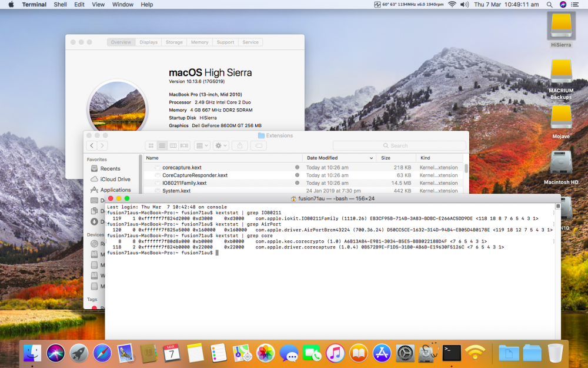Go back in Finder Extensions window
Image resolution: width=588 pixels, height=368 pixels.
(92, 145)
